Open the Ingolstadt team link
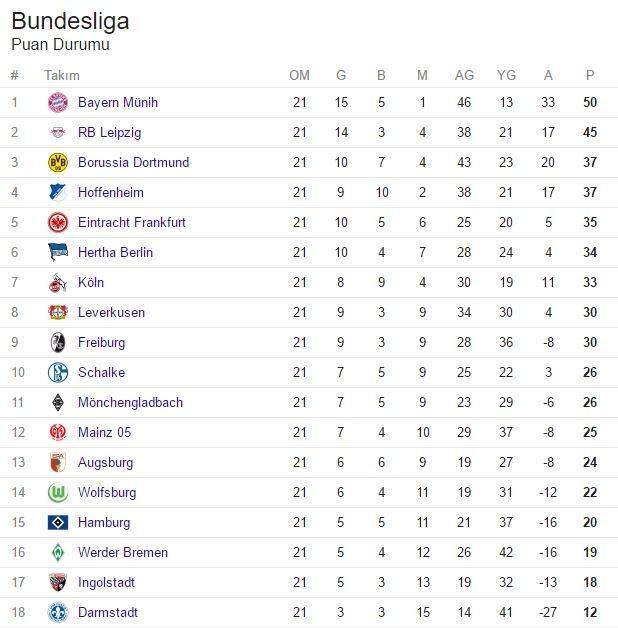Image resolution: width=618 pixels, height=628 pixels. click(x=106, y=583)
